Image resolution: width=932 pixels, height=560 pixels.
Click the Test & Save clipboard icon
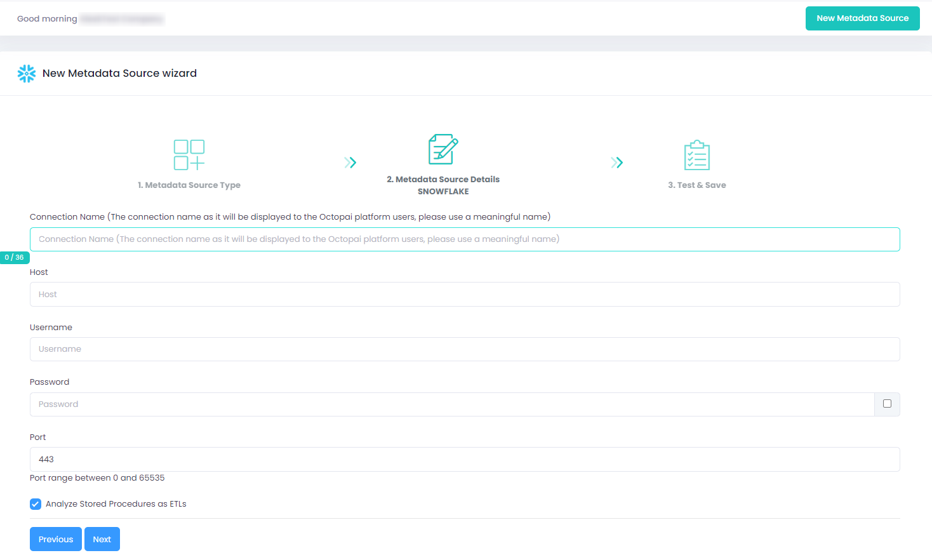tap(696, 156)
